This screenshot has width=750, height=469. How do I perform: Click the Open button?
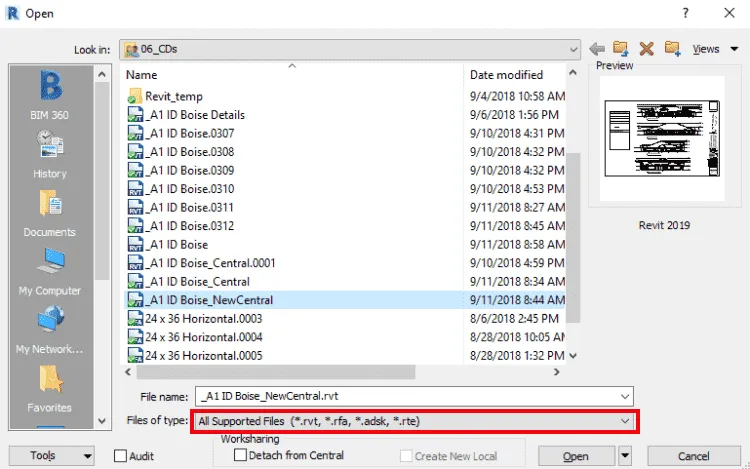pyautogui.click(x=576, y=456)
